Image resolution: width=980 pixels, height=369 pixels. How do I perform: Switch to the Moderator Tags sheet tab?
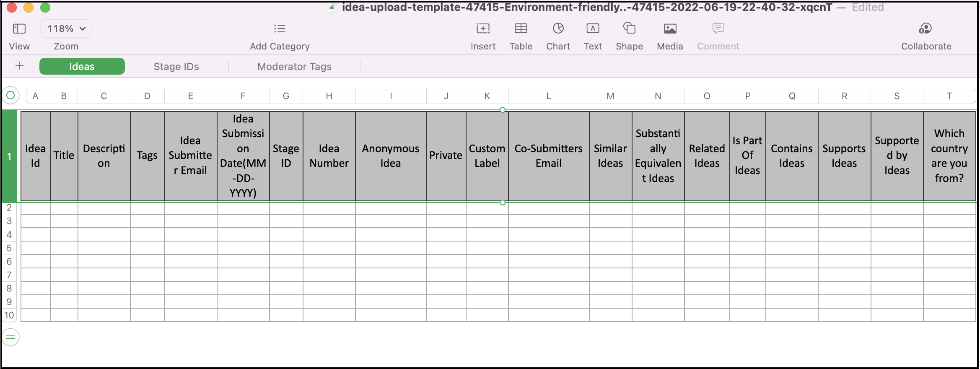coord(294,67)
